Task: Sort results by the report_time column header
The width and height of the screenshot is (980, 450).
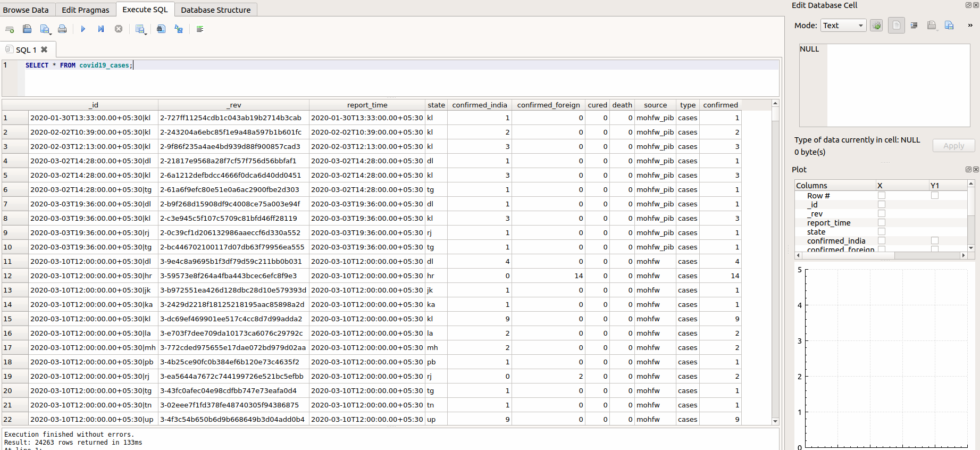Action: (x=367, y=105)
